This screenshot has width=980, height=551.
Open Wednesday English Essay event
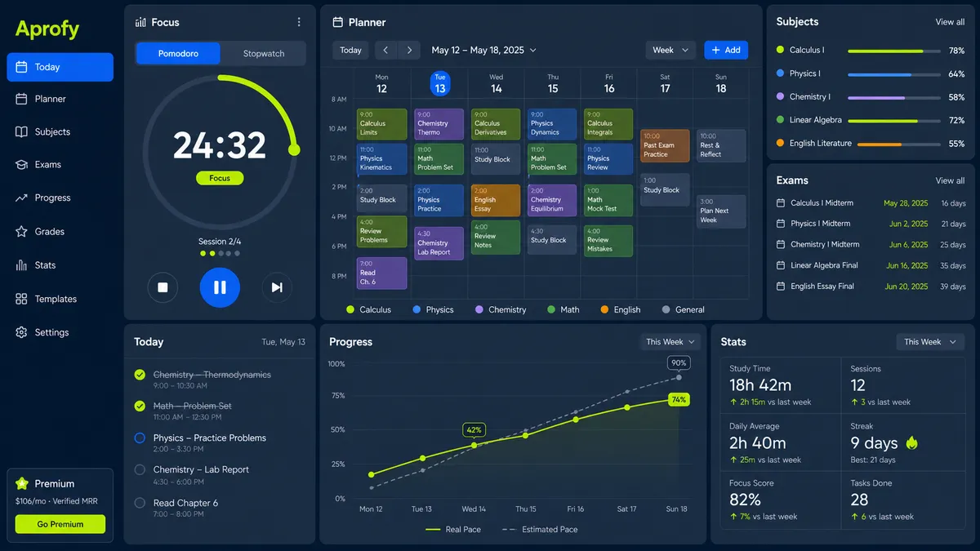495,200
